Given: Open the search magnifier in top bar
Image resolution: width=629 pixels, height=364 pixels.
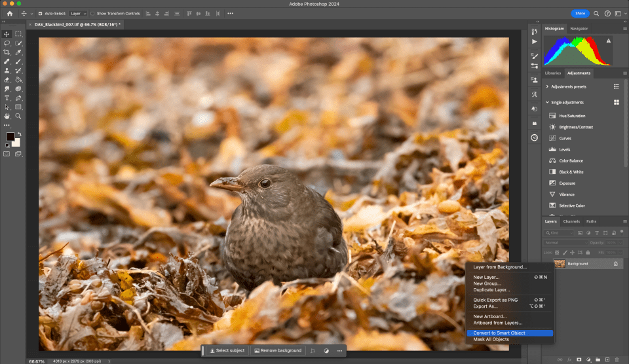Looking at the screenshot, I should pyautogui.click(x=596, y=14).
